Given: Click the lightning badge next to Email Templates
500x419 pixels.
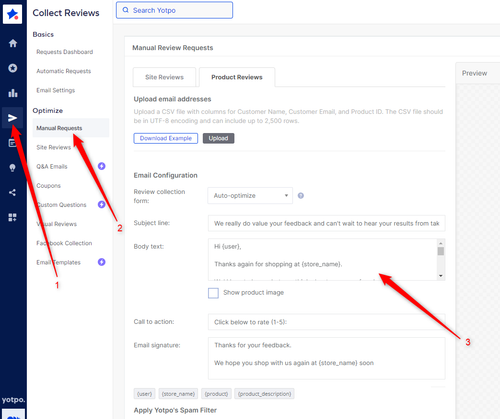Looking at the screenshot, I should tap(101, 262).
